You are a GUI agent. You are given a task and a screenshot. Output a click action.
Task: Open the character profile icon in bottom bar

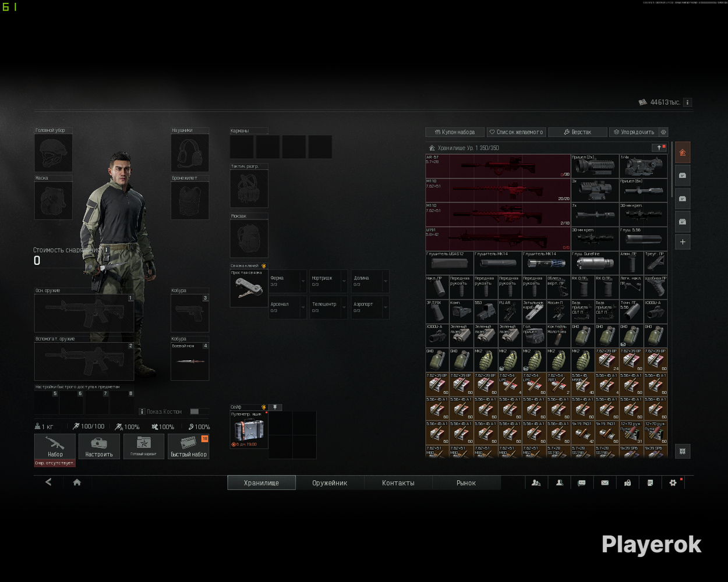[x=559, y=482]
